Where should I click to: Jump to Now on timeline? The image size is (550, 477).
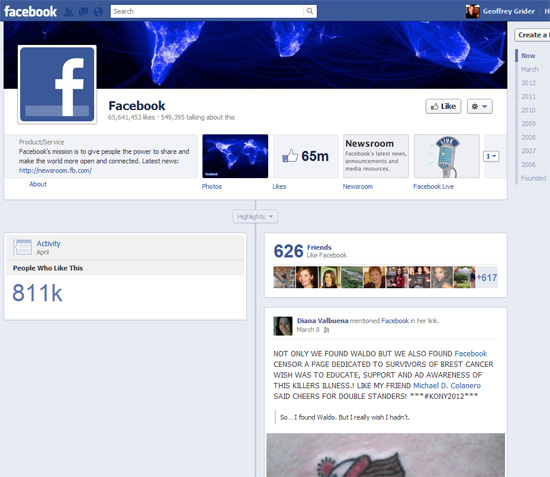pos(528,56)
